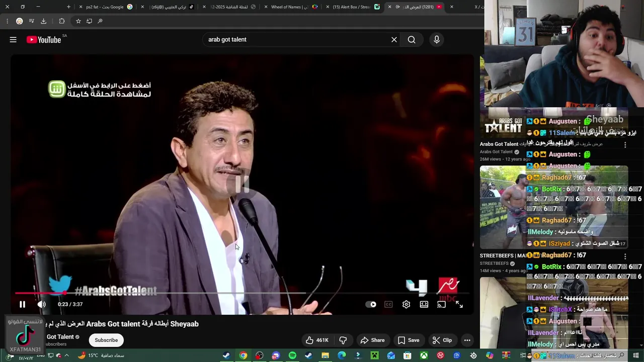Image resolution: width=644 pixels, height=362 pixels.
Task: Open the browser extensions puzzle icon
Action: pos(62,21)
